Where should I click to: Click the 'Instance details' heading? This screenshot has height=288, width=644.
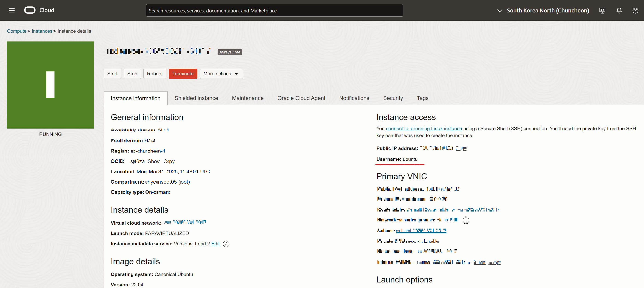[x=140, y=210]
